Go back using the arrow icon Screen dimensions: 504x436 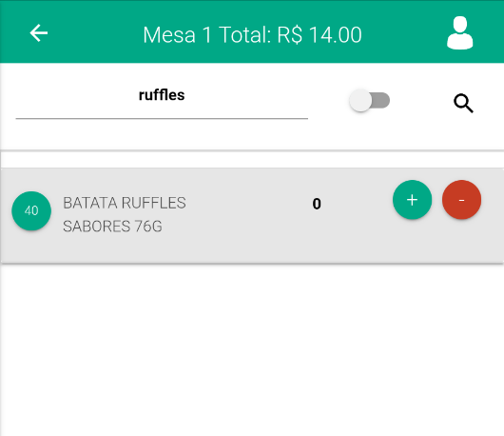(39, 32)
